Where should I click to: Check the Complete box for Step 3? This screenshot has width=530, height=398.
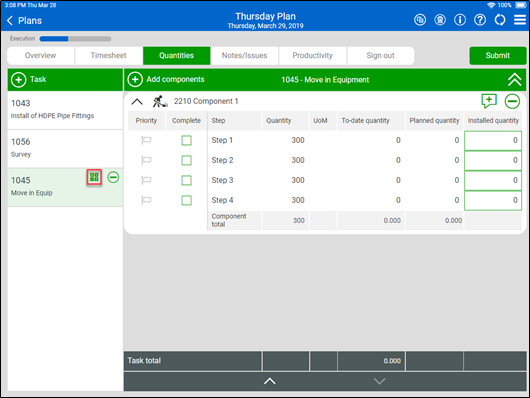pos(187,180)
